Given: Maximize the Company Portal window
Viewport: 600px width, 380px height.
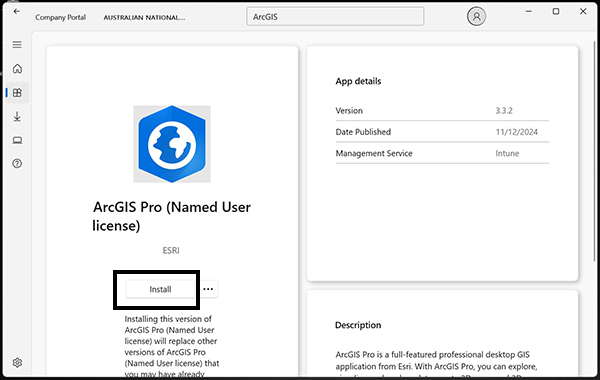Looking at the screenshot, I should pyautogui.click(x=556, y=11).
